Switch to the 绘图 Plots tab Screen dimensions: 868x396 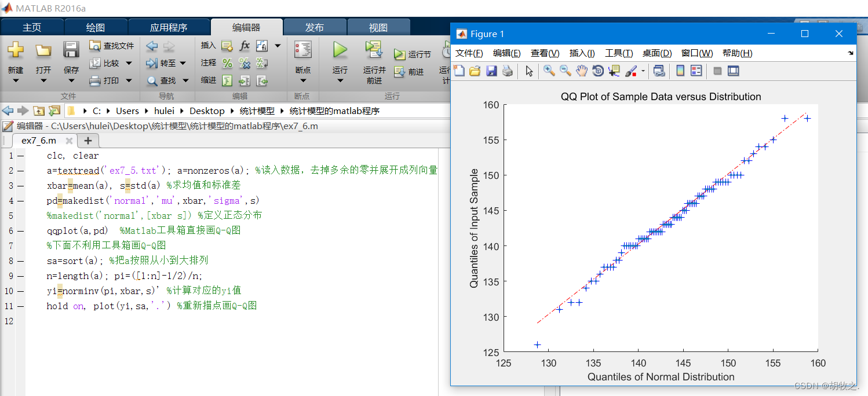pos(96,27)
